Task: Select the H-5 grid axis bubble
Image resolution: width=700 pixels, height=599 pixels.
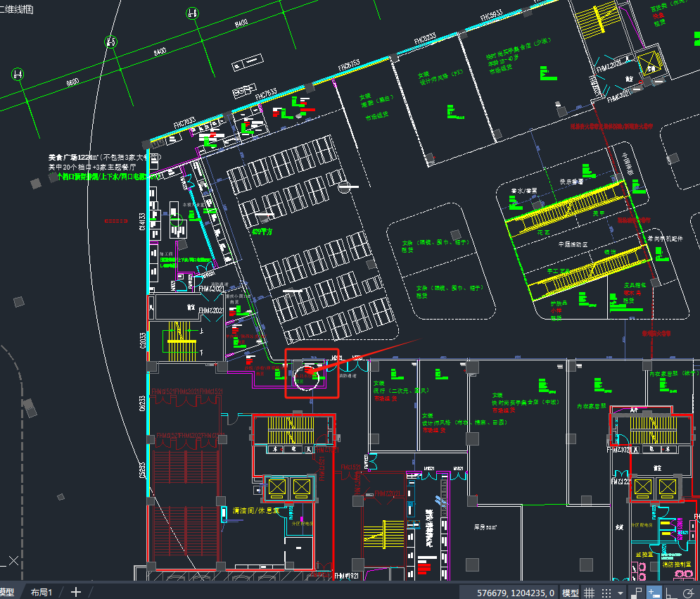Action: pyautogui.click(x=110, y=42)
